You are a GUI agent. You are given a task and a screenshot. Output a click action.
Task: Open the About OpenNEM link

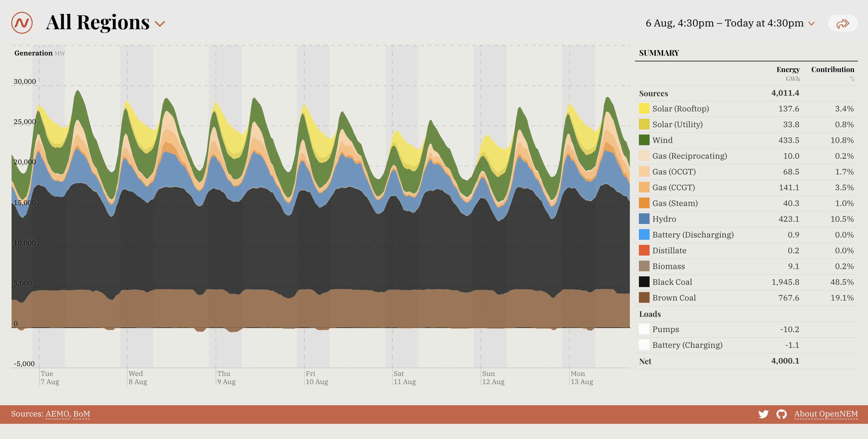click(x=826, y=414)
